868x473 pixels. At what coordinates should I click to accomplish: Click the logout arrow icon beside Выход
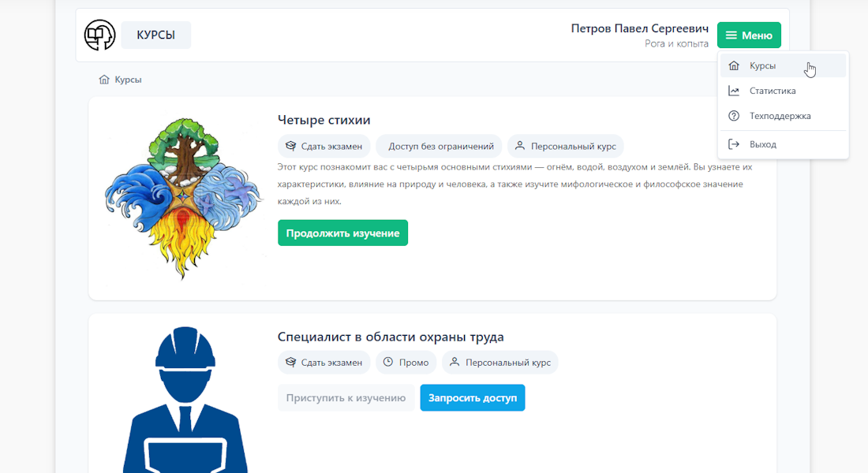[734, 144]
